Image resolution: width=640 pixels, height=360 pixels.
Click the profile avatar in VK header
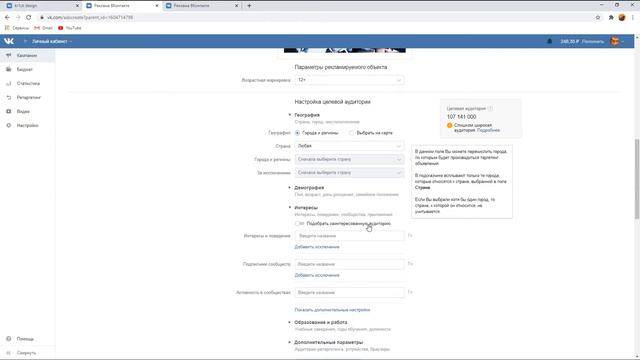(614, 41)
